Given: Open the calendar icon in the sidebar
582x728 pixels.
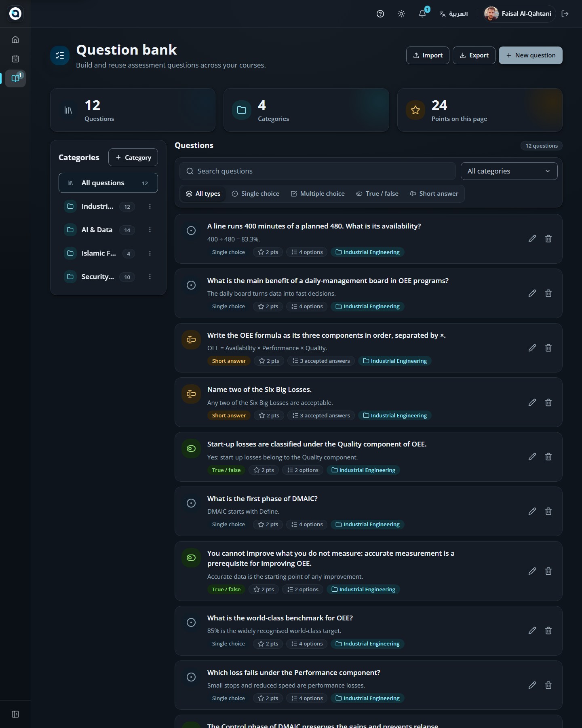Looking at the screenshot, I should (x=15, y=59).
